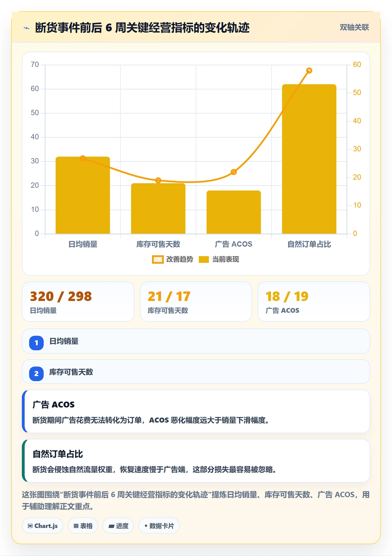The height and width of the screenshot is (556, 392).
Task: Click the number 2 badge for 库存可售天数
Action: (x=36, y=374)
